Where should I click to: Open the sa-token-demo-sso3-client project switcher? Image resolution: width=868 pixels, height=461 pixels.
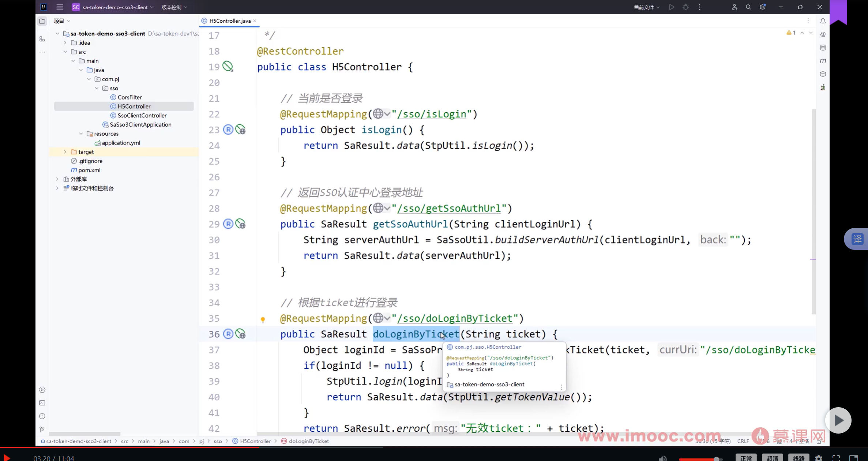[113, 7]
